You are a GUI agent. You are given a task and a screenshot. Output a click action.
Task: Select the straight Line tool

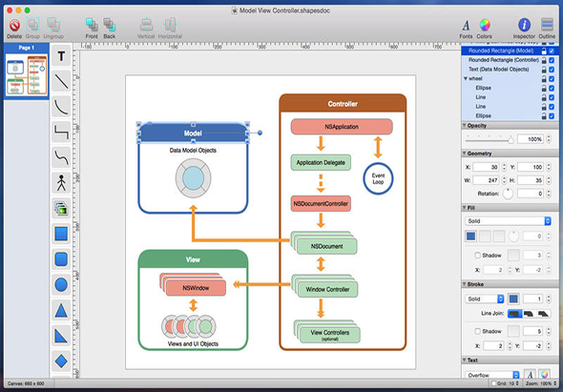61,81
